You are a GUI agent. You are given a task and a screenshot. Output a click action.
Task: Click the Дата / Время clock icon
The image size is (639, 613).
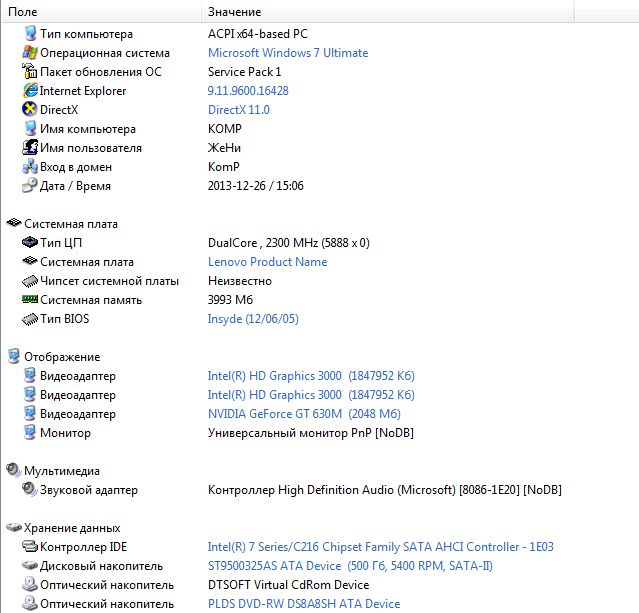30,185
